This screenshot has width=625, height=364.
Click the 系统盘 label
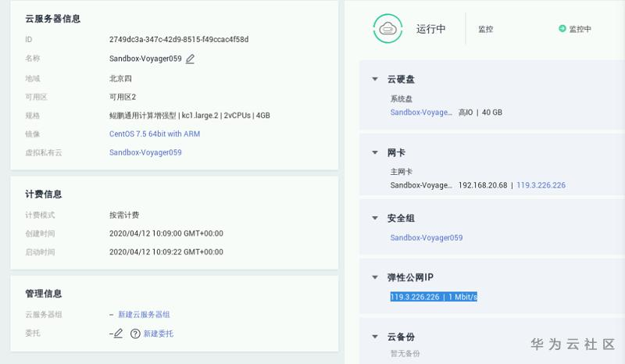(401, 98)
